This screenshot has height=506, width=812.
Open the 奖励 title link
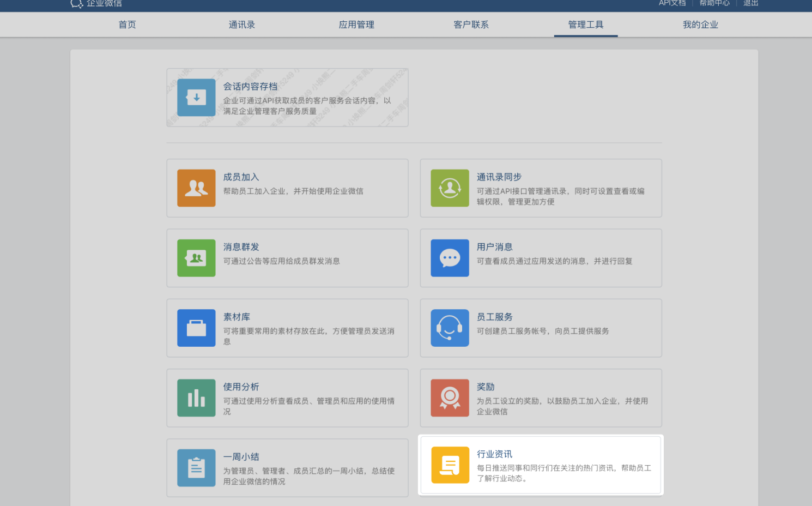click(x=485, y=387)
